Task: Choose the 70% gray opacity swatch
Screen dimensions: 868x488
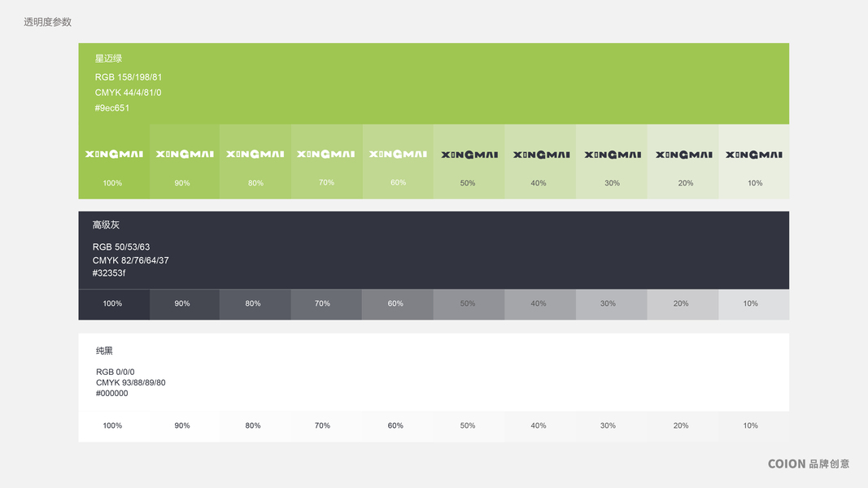Action: pos(326,304)
